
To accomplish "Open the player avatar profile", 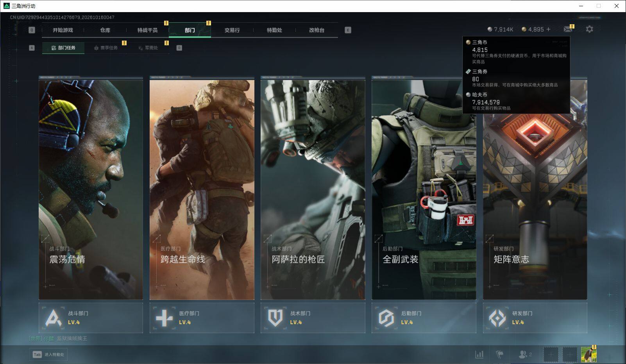I will point(588,355).
